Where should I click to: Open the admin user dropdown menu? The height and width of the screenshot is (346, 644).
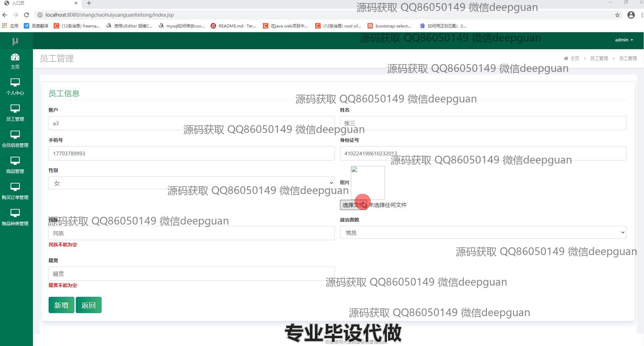tap(624, 40)
